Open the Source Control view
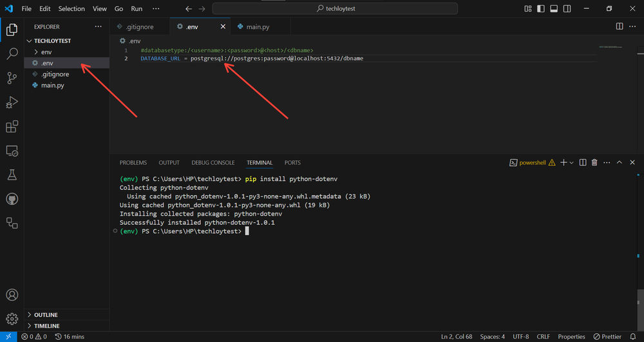 12,78
